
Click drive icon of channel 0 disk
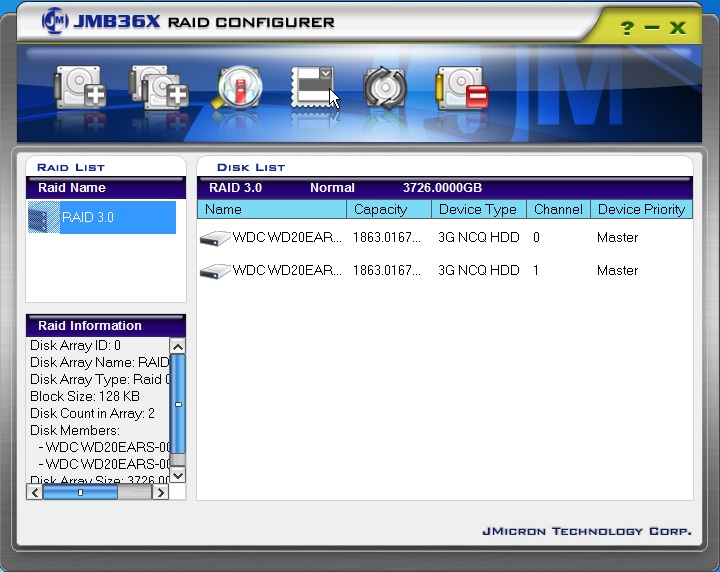[215, 238]
